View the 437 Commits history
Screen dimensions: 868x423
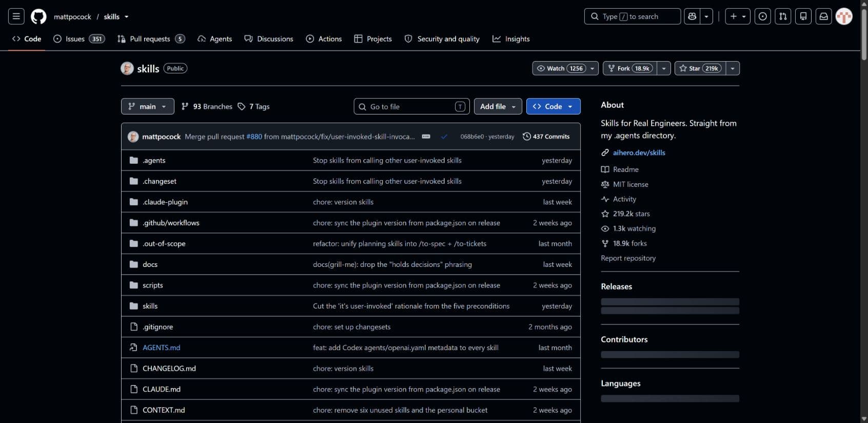click(546, 137)
